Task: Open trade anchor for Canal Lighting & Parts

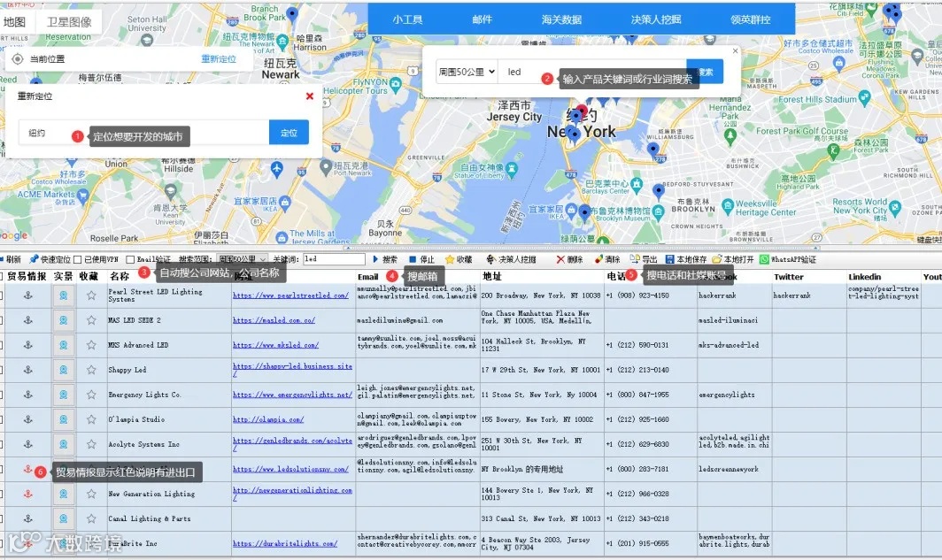Action: pyautogui.click(x=27, y=518)
